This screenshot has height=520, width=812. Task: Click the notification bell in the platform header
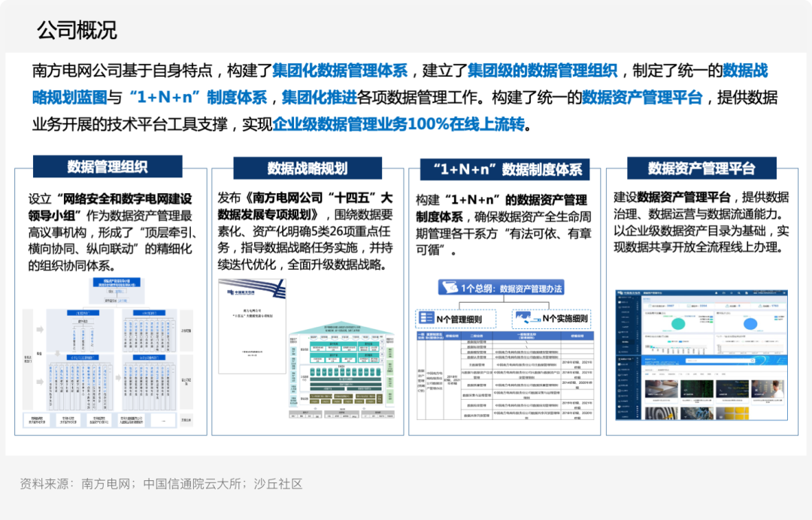click(x=717, y=293)
